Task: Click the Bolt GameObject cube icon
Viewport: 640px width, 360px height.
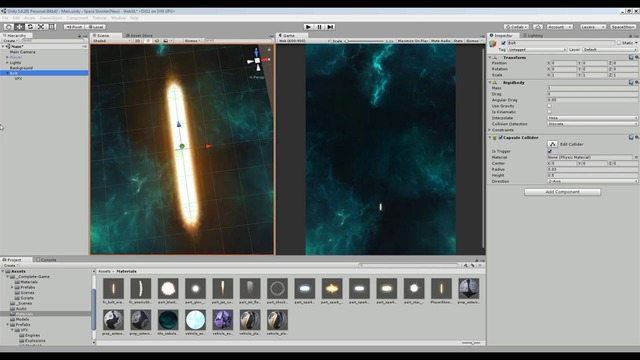Action: (493, 44)
